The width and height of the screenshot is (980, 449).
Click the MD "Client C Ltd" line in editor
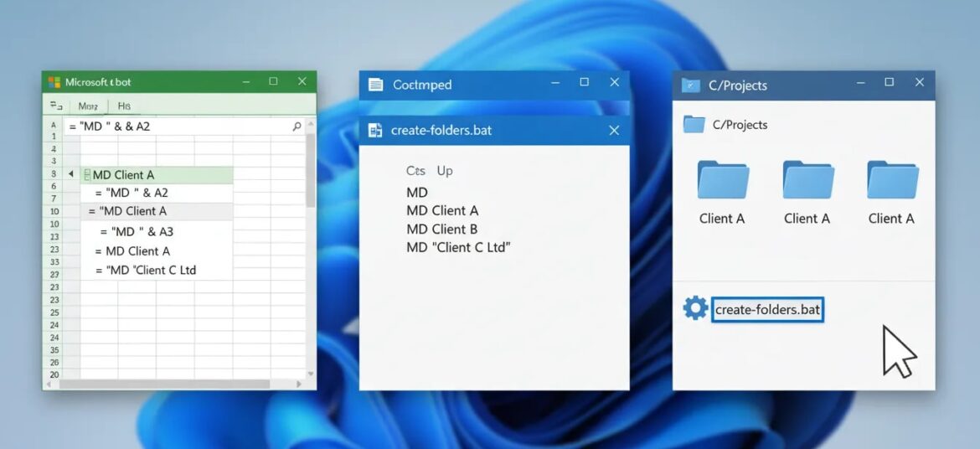[459, 247]
